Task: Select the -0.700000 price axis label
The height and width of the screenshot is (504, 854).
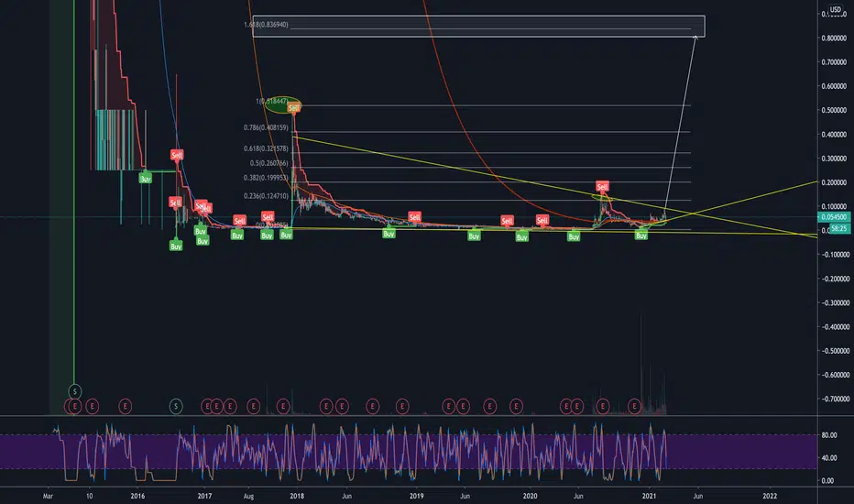Action: pyautogui.click(x=834, y=399)
